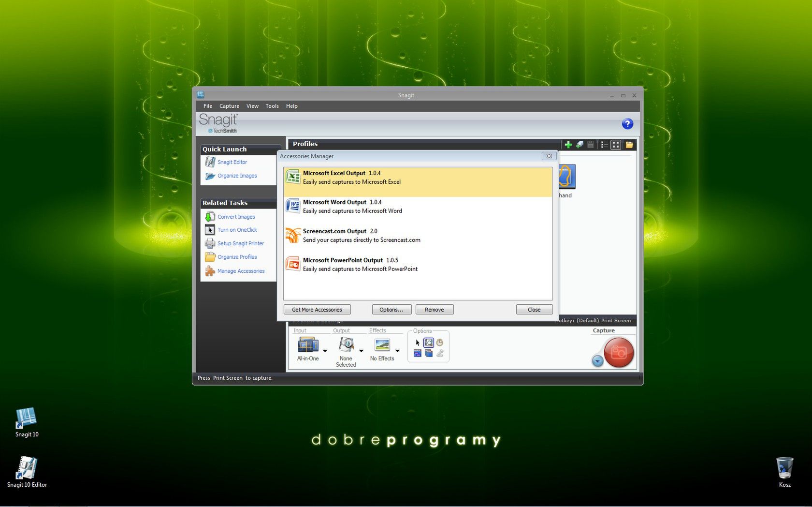812x507 pixels.
Task: Select the Microsoft PowerPoint Output icon
Action: coord(293,264)
